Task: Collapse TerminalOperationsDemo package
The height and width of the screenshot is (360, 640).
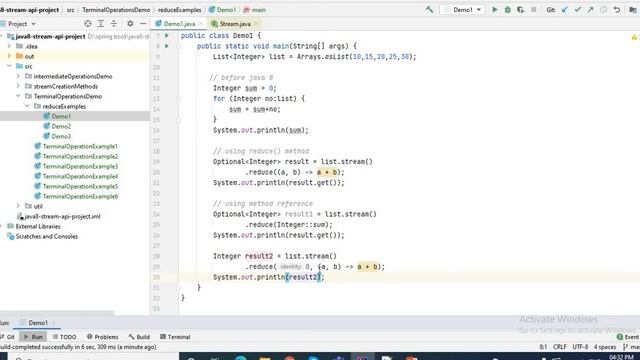Action: 18,96
